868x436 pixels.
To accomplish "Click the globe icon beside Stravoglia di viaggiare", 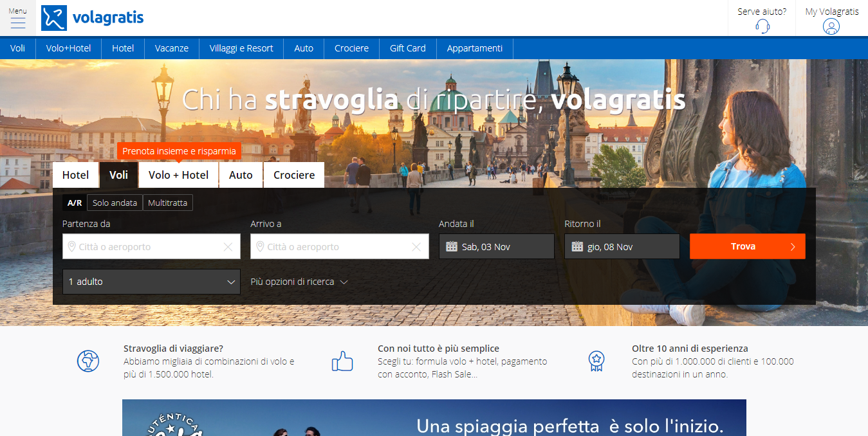I will (x=88, y=361).
